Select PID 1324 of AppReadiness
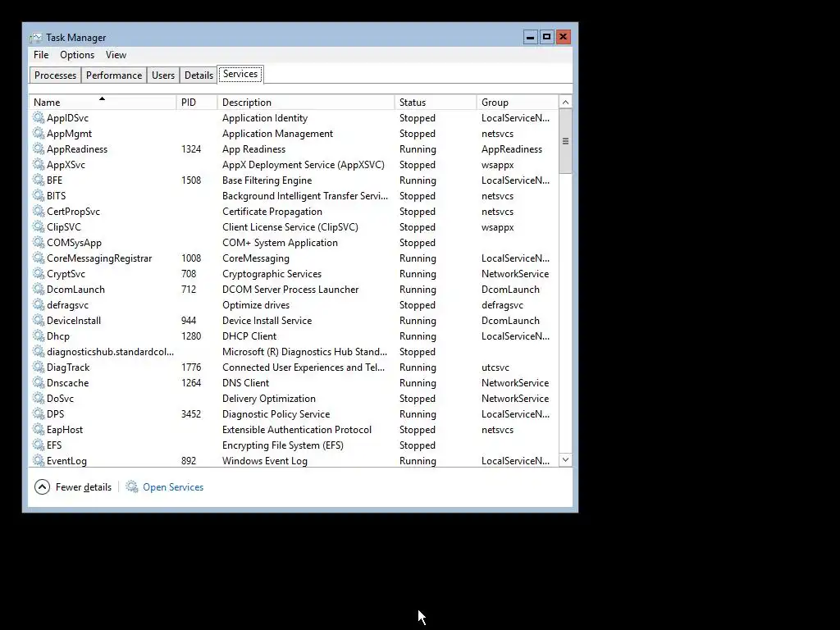This screenshot has height=630, width=840. pos(191,149)
